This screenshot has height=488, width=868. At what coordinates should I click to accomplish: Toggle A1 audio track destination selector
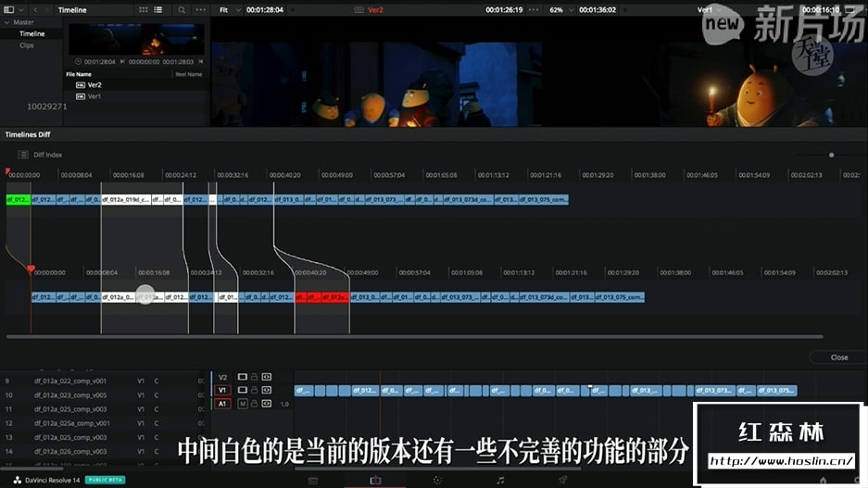pos(222,404)
